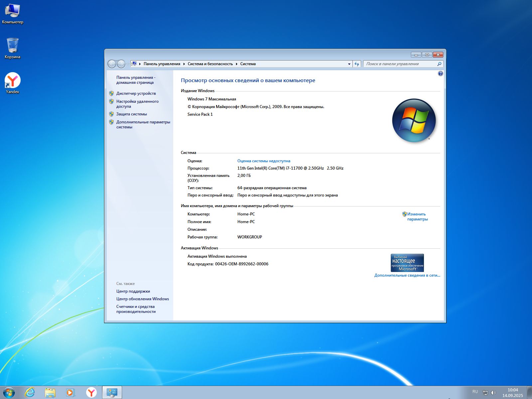Click the Show desktop strip
The width and height of the screenshot is (532, 399).
[x=529, y=392]
